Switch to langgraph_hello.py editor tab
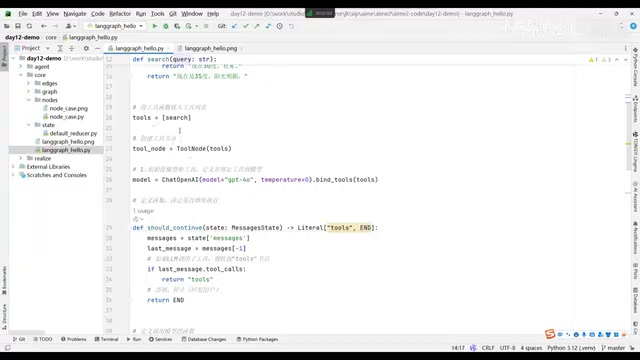 coord(139,48)
